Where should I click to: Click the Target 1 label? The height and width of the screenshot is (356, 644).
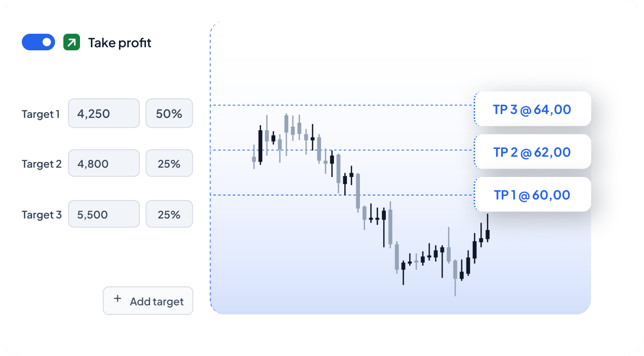(41, 114)
